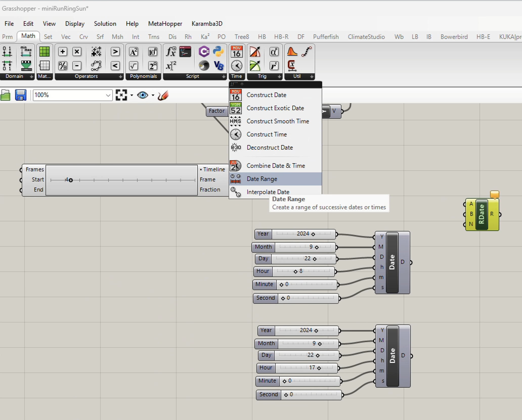The width and height of the screenshot is (522, 420).
Task: Click the Larger Than operator icon
Action: tap(115, 52)
